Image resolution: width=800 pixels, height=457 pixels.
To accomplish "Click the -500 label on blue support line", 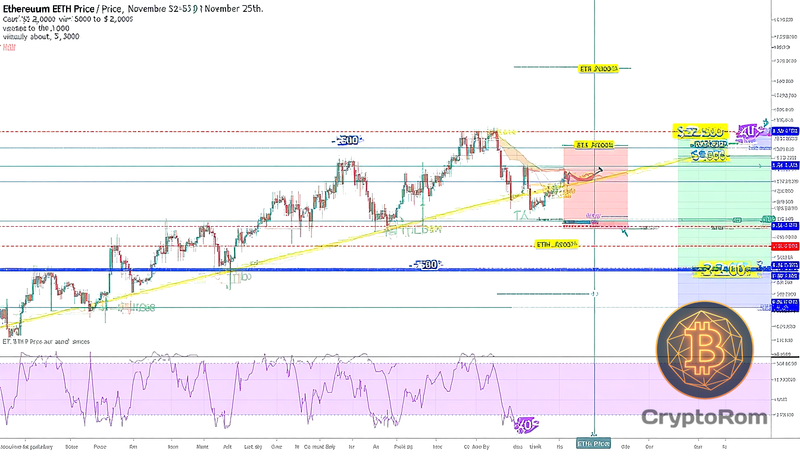I will (426, 265).
